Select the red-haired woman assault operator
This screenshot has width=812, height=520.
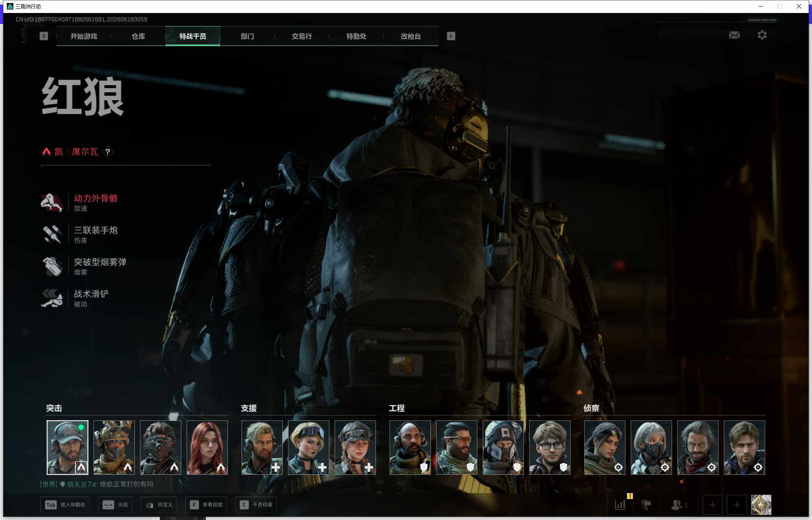click(207, 448)
